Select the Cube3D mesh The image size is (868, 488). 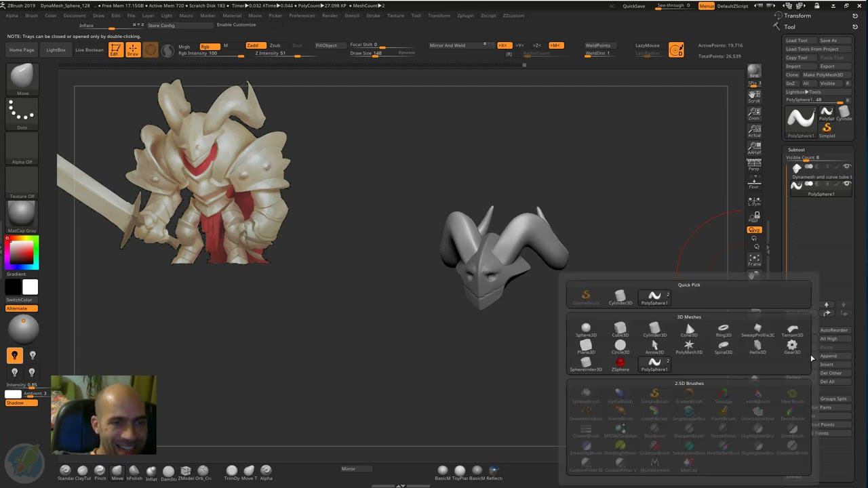coord(620,330)
